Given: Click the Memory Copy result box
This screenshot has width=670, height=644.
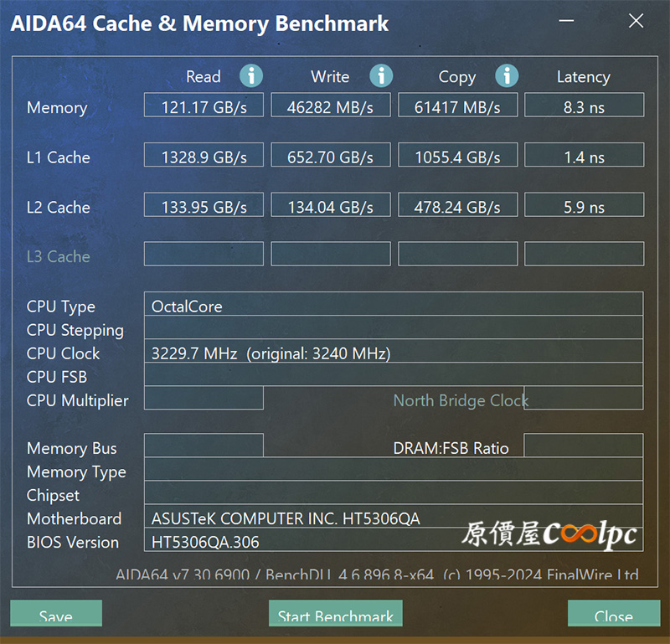Looking at the screenshot, I should (x=457, y=105).
